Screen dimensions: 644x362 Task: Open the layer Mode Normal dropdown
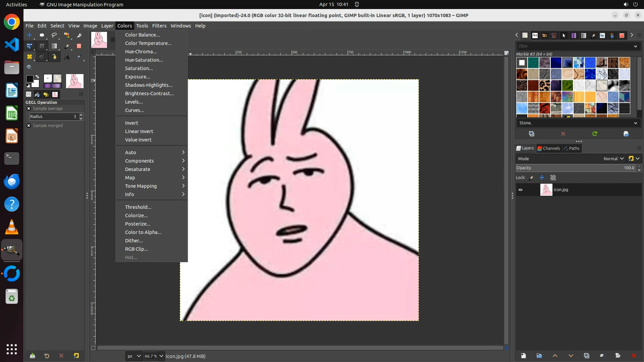[613, 159]
